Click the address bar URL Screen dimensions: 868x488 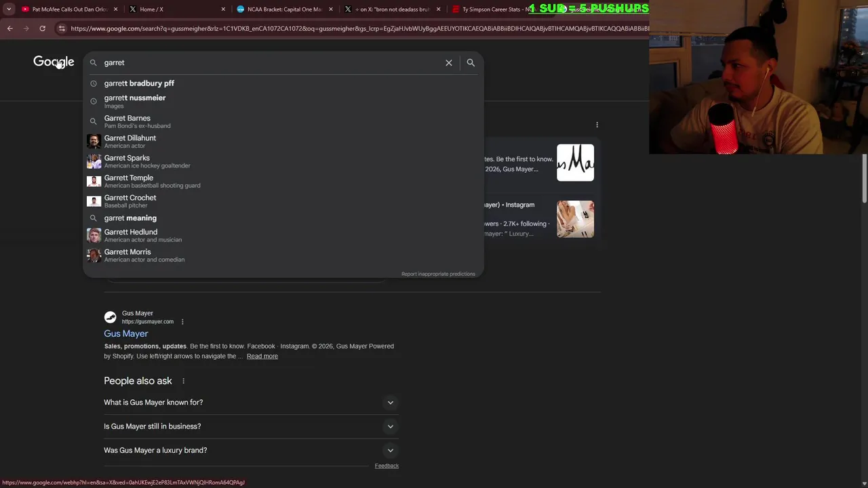pyautogui.click(x=359, y=28)
